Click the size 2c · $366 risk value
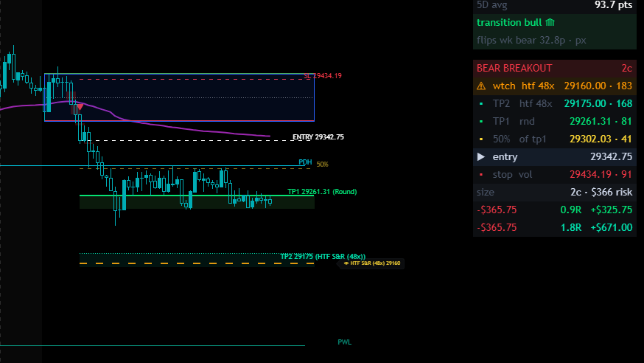The image size is (644, 363). [x=601, y=192]
